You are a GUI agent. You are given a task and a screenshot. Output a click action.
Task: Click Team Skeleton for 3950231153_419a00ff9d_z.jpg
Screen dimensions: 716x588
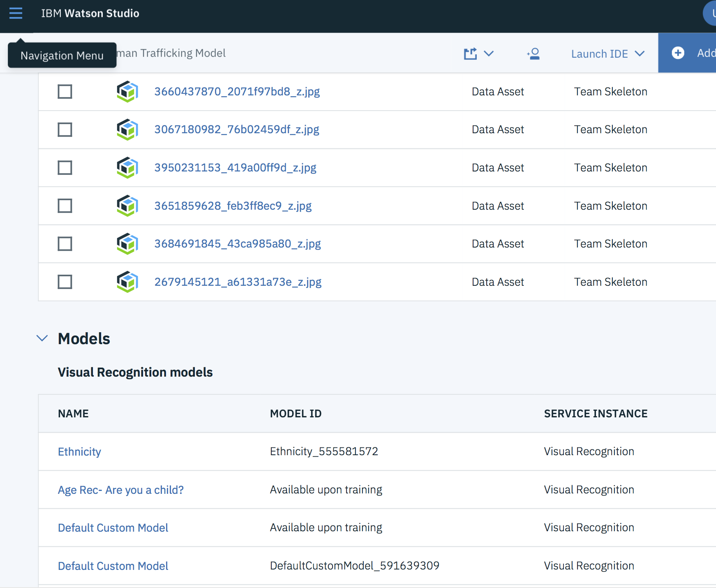click(610, 167)
